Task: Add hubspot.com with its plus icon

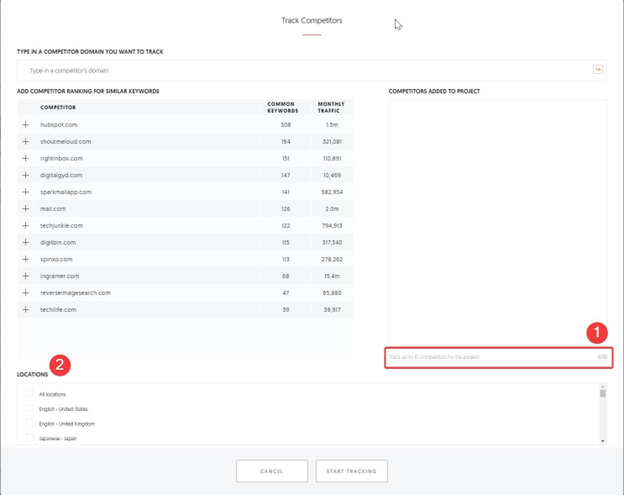Action: click(x=26, y=125)
